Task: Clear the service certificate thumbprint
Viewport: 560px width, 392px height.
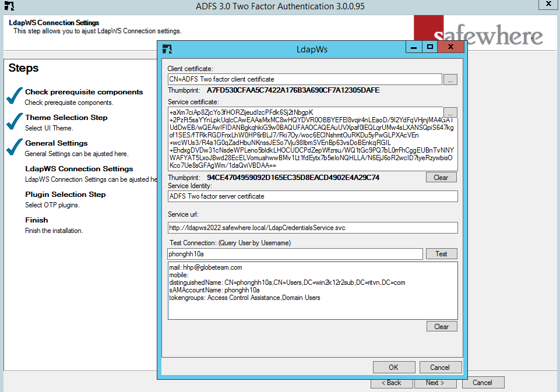Action: pos(441,178)
